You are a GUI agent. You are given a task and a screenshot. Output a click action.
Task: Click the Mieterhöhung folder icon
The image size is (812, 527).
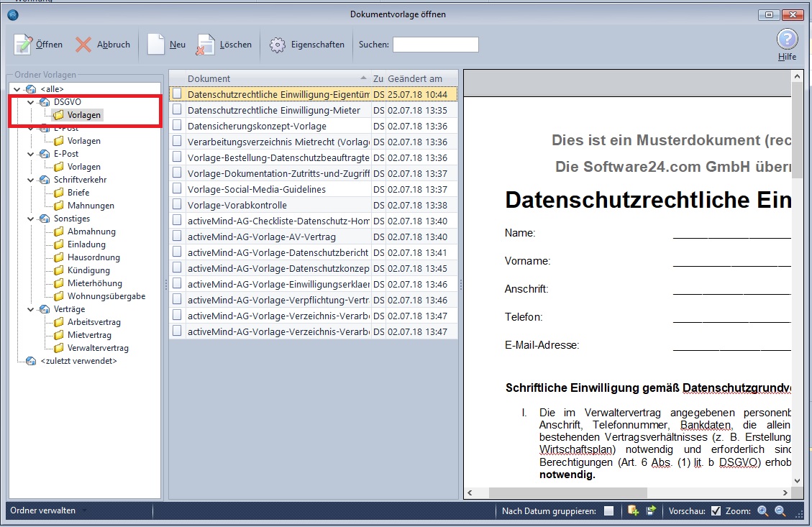tap(59, 283)
